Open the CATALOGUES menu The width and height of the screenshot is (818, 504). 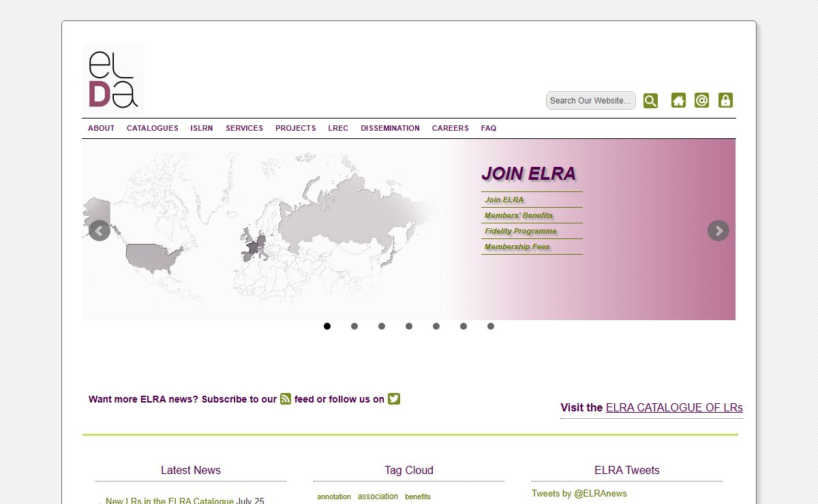pos(153,128)
